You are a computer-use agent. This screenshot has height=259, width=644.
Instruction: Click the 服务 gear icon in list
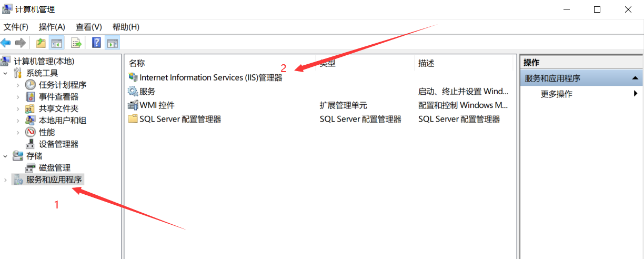click(x=133, y=91)
